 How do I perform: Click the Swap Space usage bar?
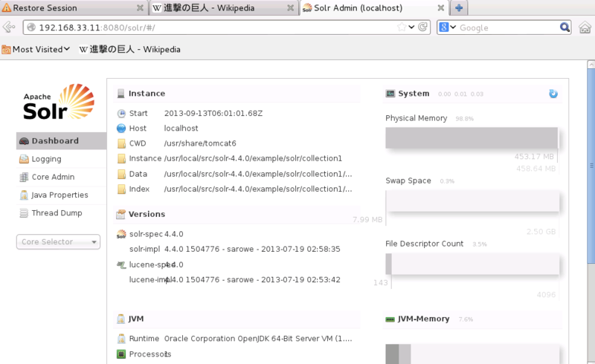click(x=472, y=201)
